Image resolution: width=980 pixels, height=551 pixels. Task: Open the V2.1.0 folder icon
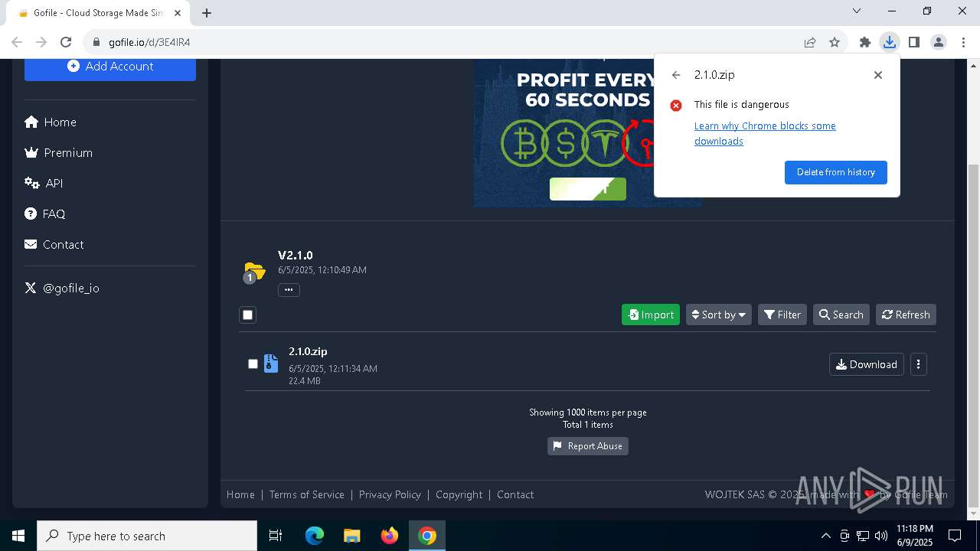click(x=253, y=272)
